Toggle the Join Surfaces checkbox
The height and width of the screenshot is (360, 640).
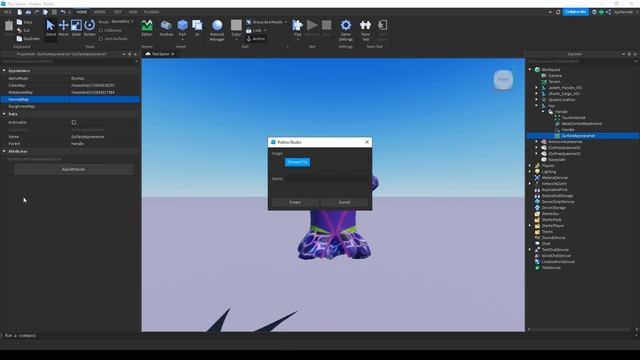coord(101,39)
